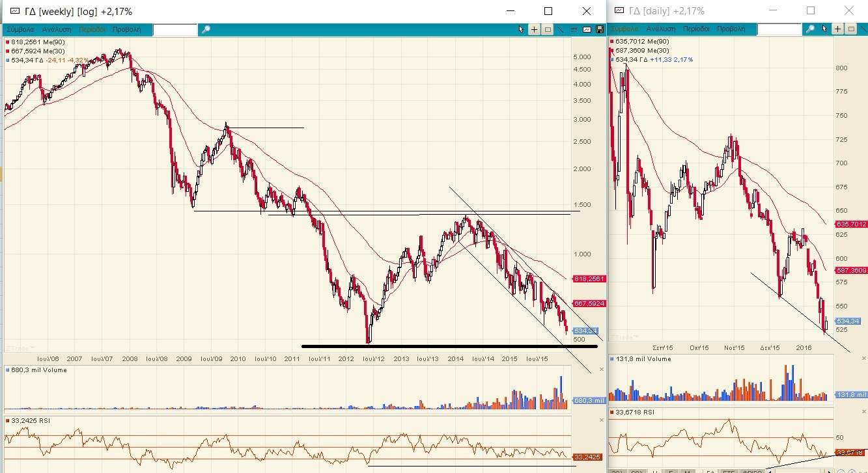The height and width of the screenshot is (473, 868).
Task: Toggle the crosshair tool in weekly chart
Action: (534, 29)
